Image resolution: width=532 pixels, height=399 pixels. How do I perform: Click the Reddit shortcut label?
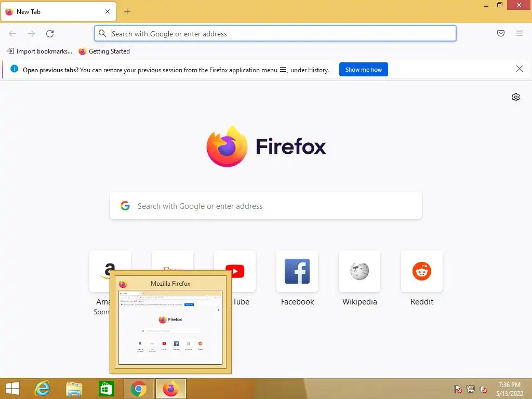click(422, 302)
